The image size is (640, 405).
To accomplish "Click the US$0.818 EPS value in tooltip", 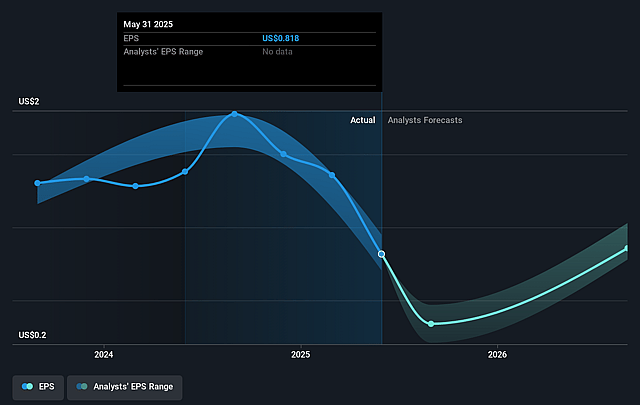I will tap(280, 38).
